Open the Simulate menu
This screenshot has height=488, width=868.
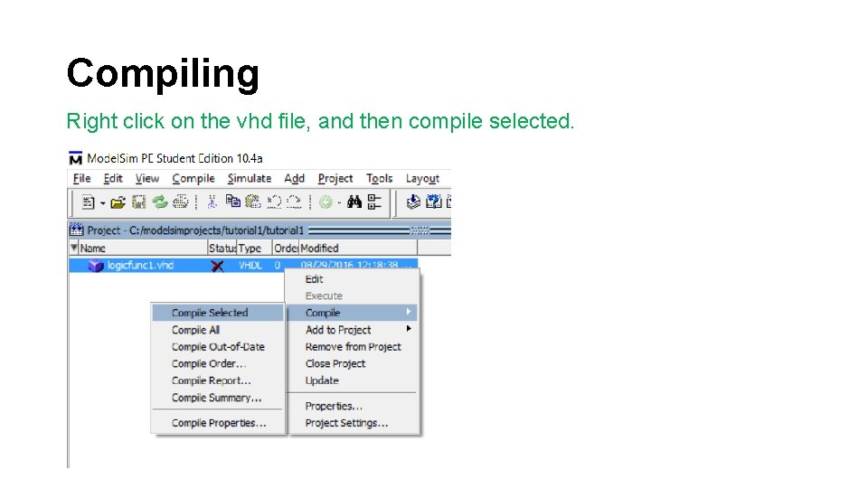click(x=250, y=179)
